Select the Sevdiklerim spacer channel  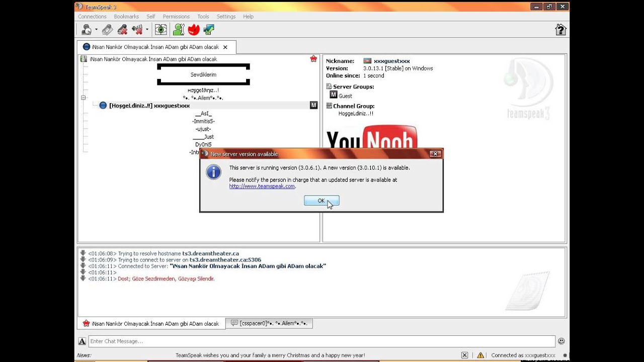pos(203,74)
